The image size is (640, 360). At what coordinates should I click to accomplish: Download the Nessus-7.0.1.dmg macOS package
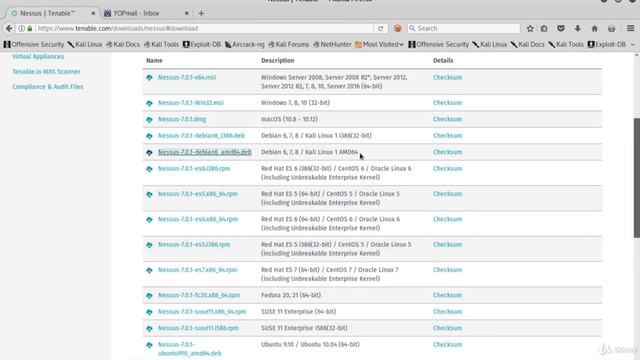tap(182, 119)
